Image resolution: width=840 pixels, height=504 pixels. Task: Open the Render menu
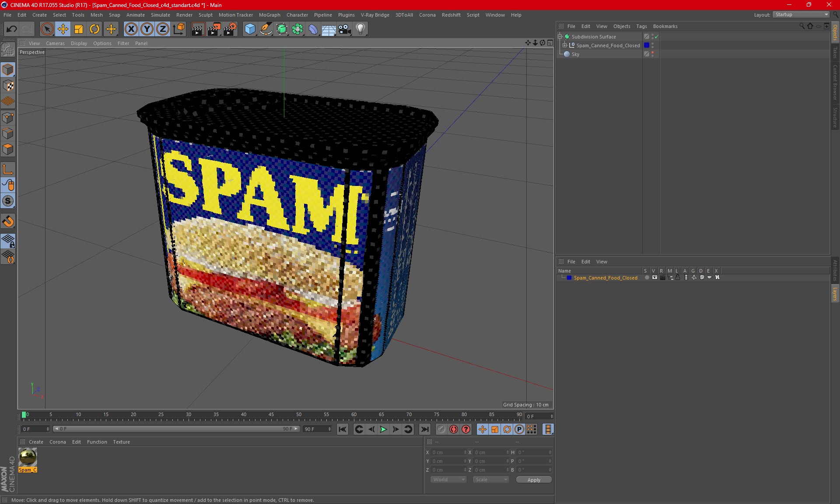(184, 15)
